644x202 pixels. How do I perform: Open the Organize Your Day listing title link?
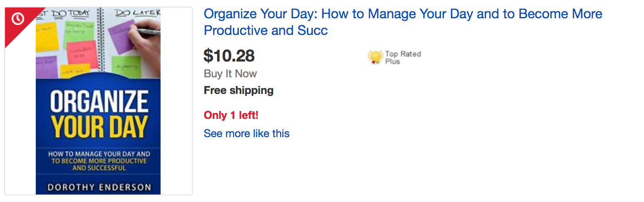pyautogui.click(x=403, y=22)
